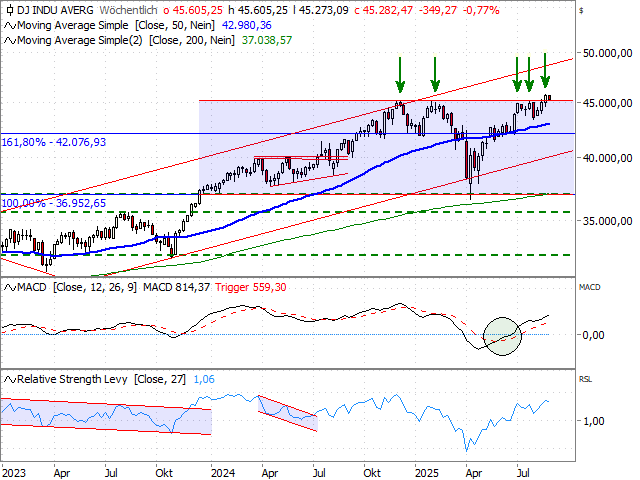
Task: Select the DJ INDU AVERG instrument title
Action: pos(55,10)
